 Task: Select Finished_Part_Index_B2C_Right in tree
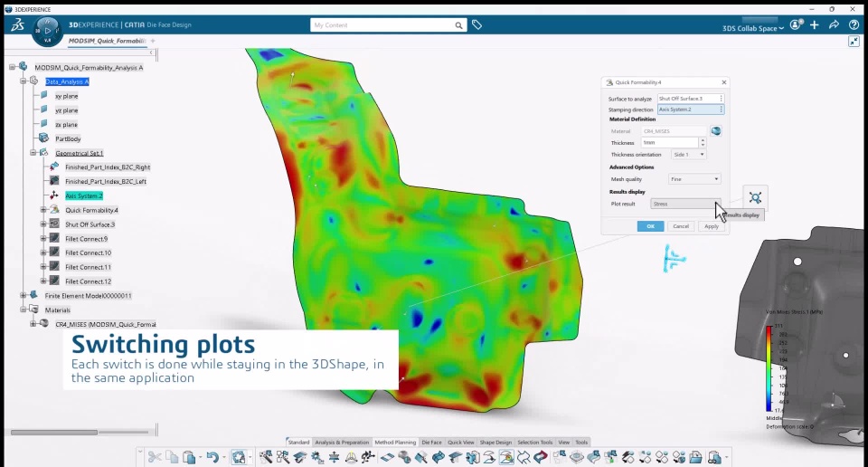(x=108, y=167)
